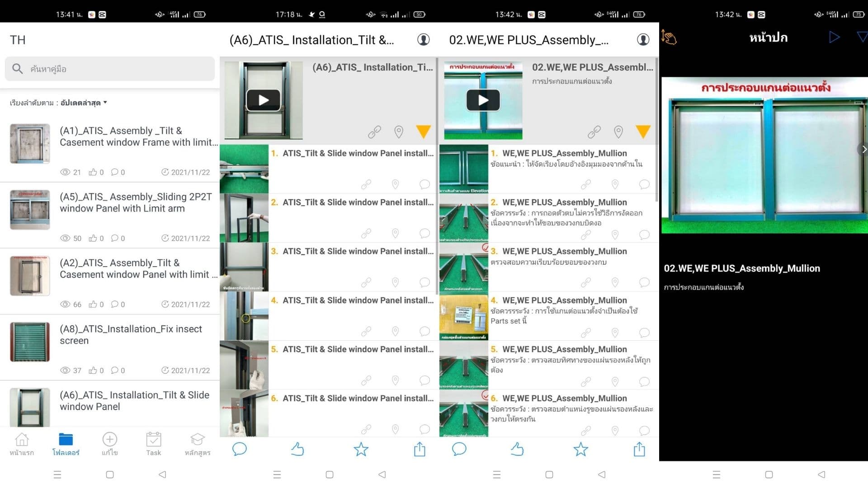Open the หน้าแรก home tab
This screenshot has height=488, width=868.
(22, 444)
